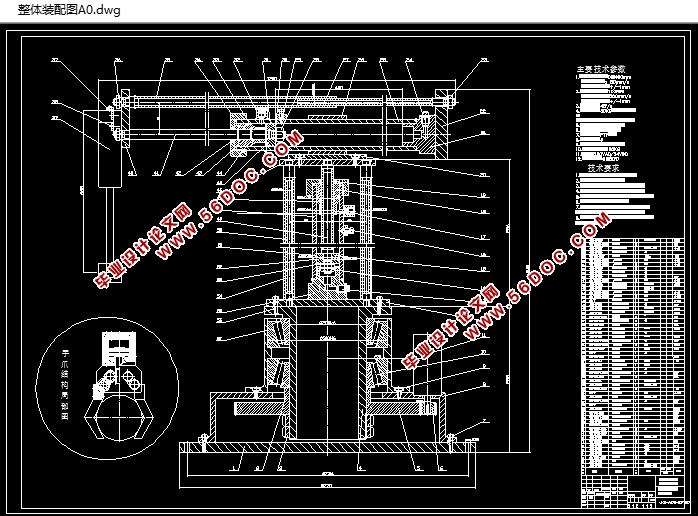The height and width of the screenshot is (516, 698).
Task: Click the vertical 手爪结构局部图 label
Action: click(65, 385)
